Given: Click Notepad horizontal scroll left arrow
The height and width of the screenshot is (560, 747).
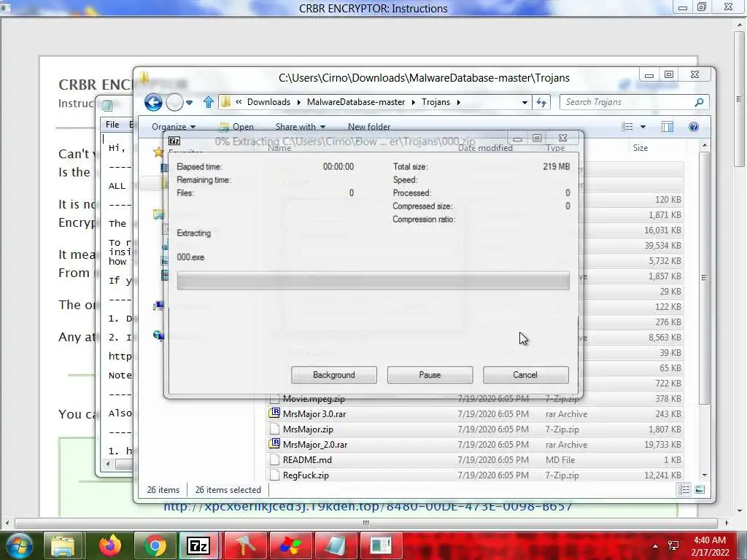Looking at the screenshot, I should coord(108,463).
